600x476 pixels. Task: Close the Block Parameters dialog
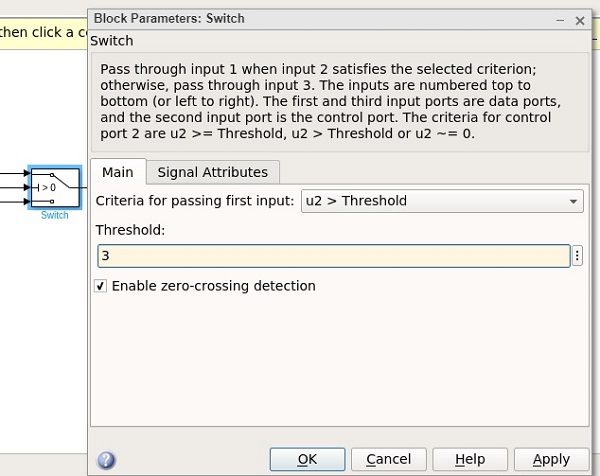tap(578, 18)
